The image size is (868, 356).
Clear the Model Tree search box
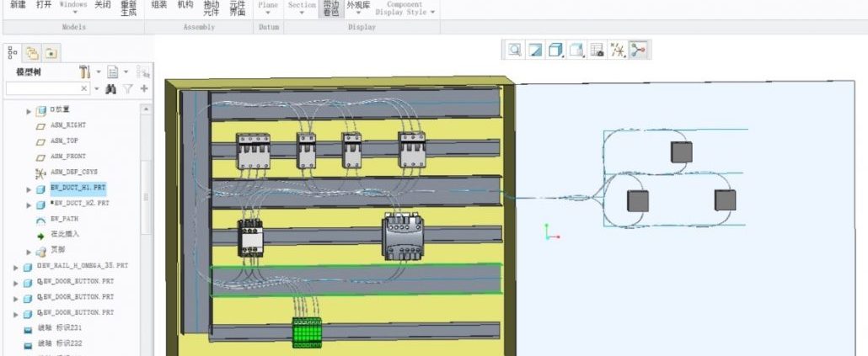pyautogui.click(x=84, y=88)
